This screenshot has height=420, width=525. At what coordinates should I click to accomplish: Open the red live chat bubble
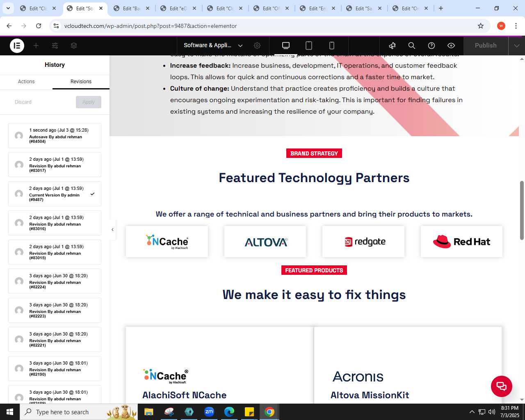[x=502, y=386]
